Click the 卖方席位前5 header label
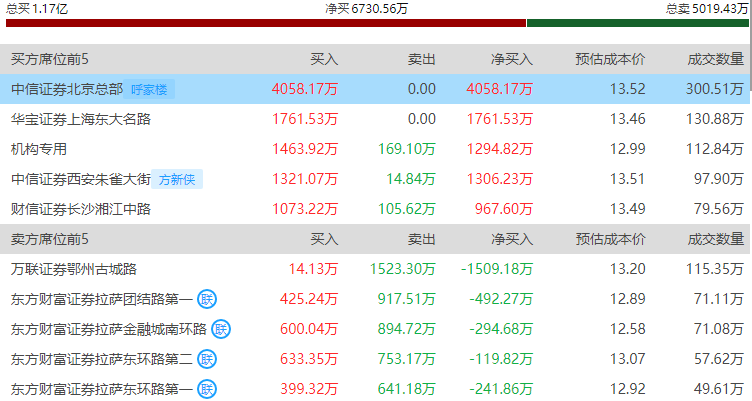The height and width of the screenshot is (401, 752). point(50,239)
